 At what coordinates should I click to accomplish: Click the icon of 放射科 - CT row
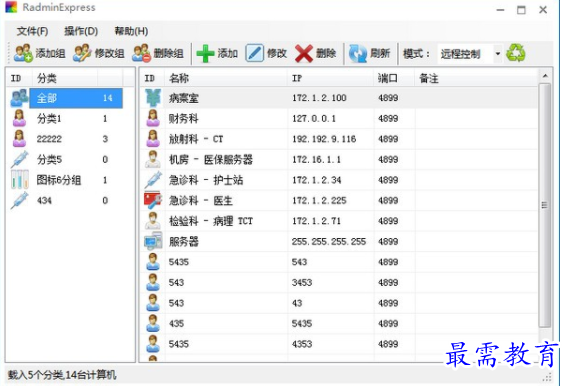[153, 139]
